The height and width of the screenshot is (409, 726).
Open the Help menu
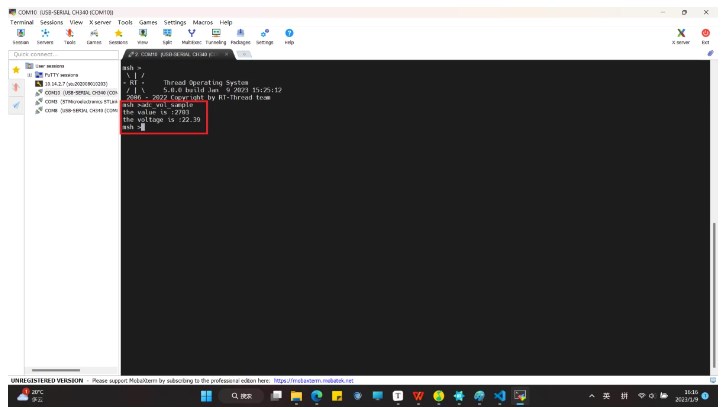[226, 22]
